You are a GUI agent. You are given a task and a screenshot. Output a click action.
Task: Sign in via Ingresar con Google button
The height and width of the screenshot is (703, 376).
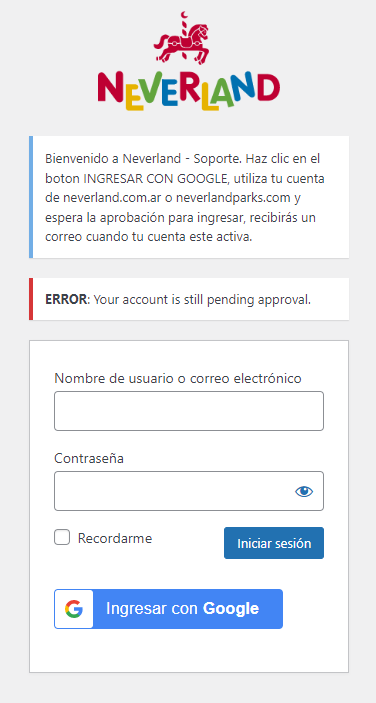[169, 609]
